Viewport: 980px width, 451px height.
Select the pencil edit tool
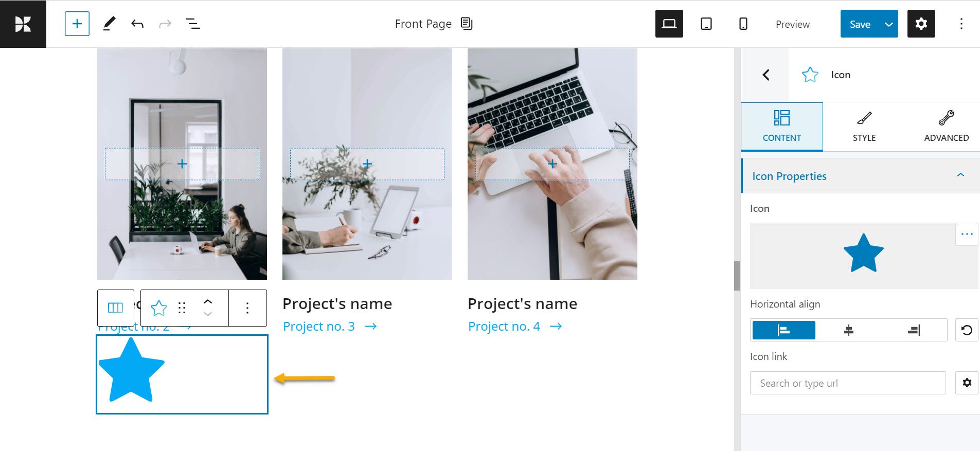coord(109,24)
